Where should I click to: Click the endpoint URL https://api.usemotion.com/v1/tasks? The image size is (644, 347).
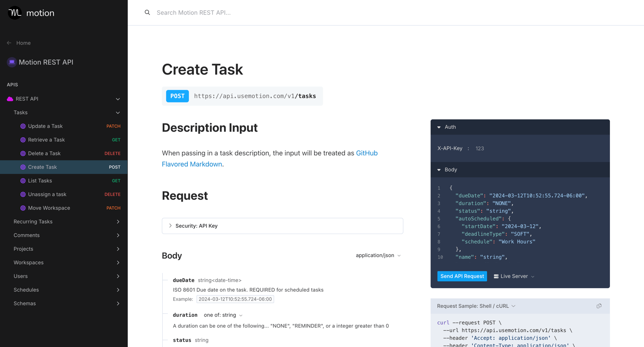pos(255,96)
